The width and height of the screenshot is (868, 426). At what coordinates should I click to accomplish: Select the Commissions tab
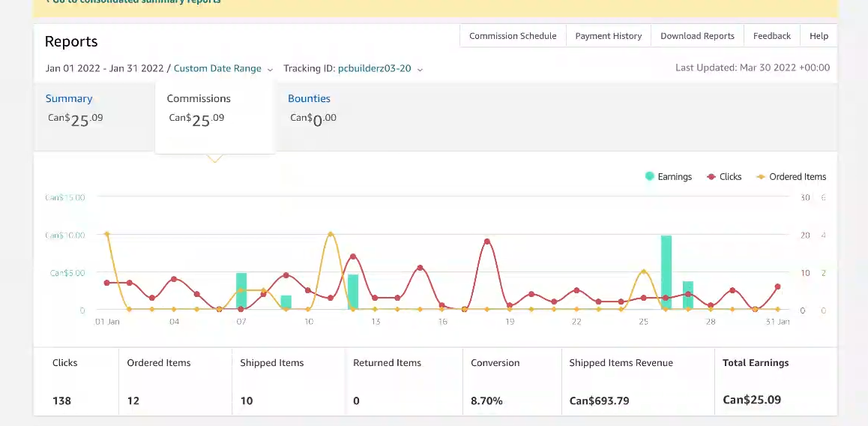(215, 116)
